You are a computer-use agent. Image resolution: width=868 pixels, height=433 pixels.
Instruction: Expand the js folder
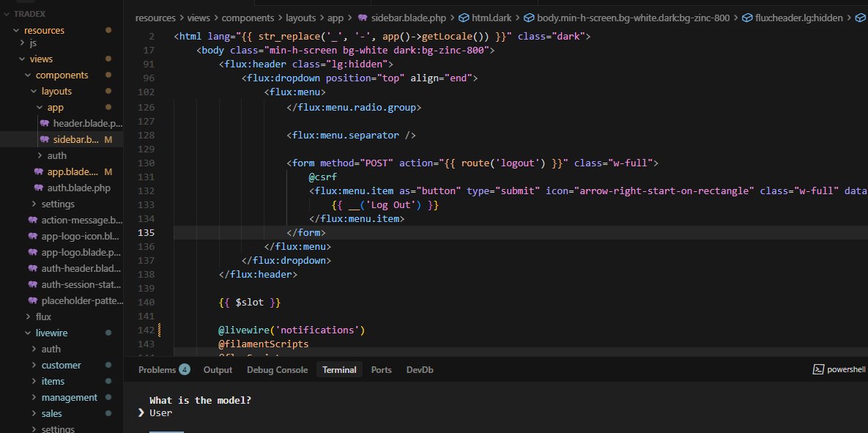(x=33, y=42)
